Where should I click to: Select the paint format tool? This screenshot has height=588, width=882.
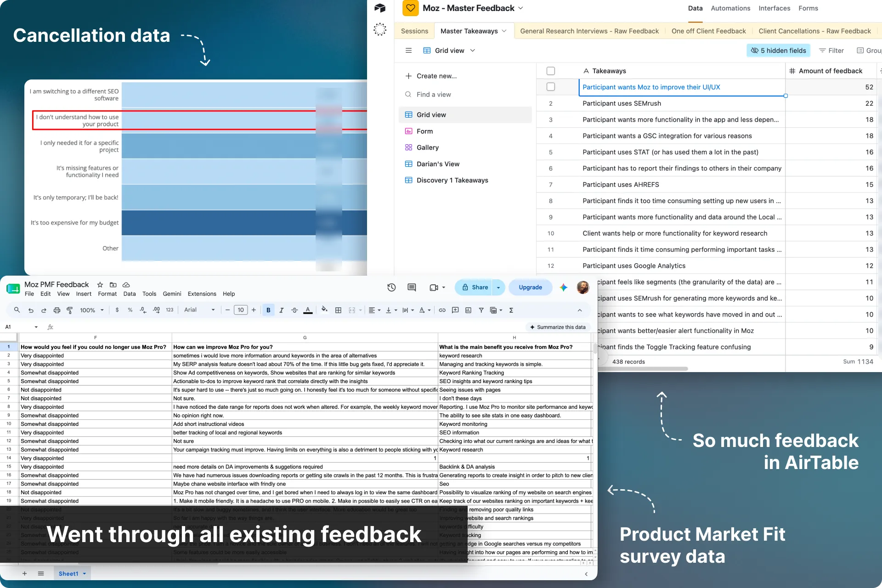[70, 310]
